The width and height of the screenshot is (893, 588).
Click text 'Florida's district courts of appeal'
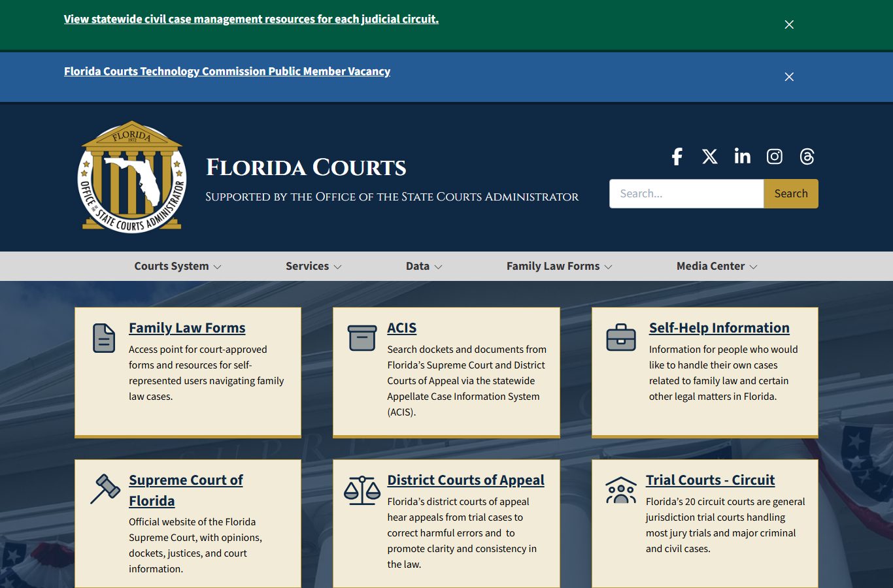[x=458, y=502]
